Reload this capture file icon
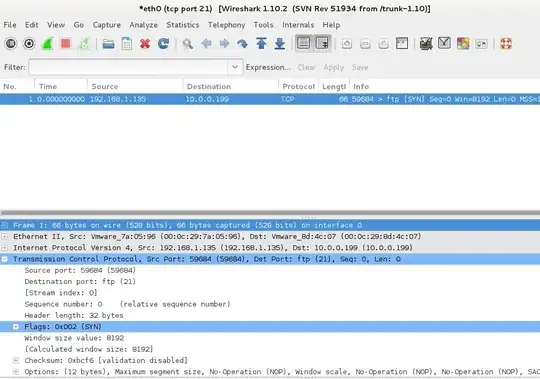The width and height of the screenshot is (540, 379). (x=163, y=44)
